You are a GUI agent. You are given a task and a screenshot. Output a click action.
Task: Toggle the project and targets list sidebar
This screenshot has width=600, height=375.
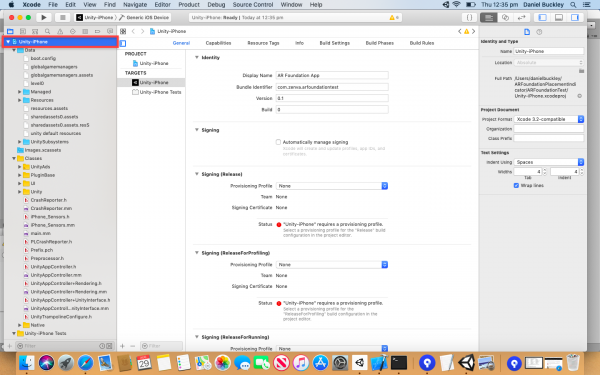point(123,43)
